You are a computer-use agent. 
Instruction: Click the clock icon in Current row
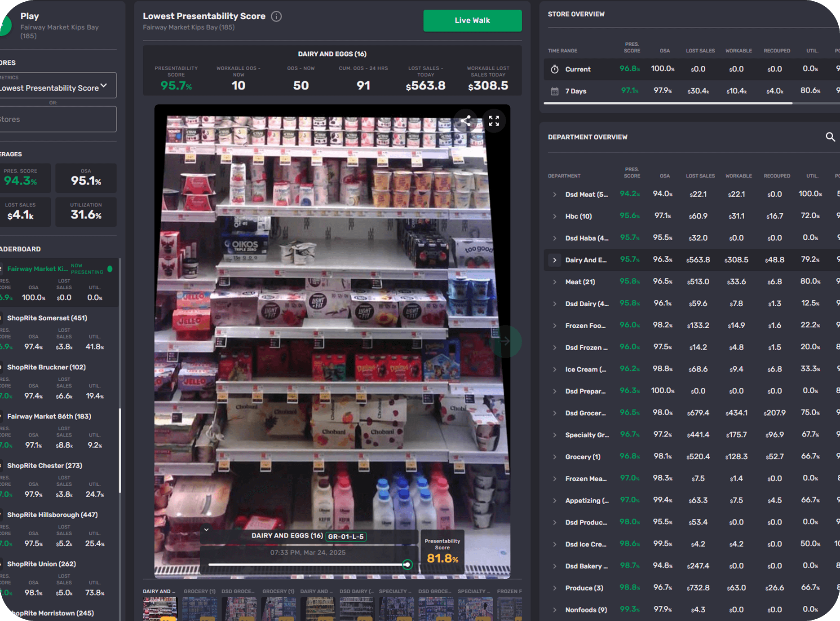555,69
